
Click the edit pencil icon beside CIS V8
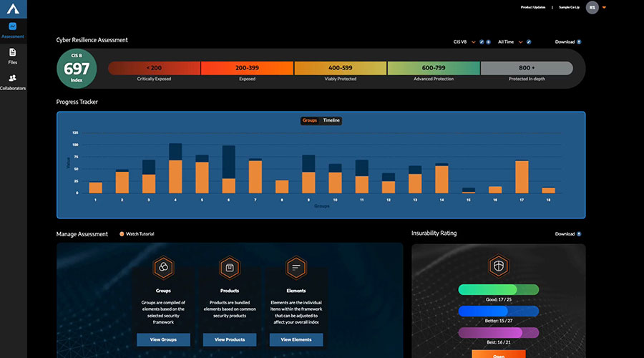482,42
